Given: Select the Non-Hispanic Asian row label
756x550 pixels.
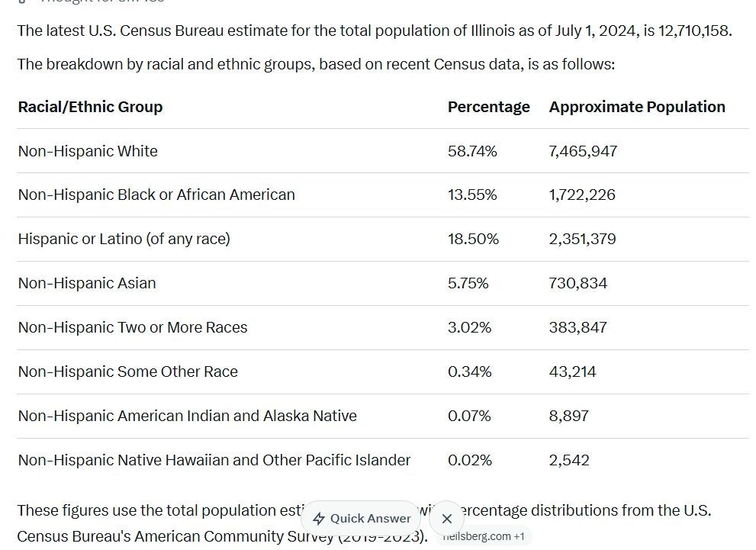Looking at the screenshot, I should (87, 283).
